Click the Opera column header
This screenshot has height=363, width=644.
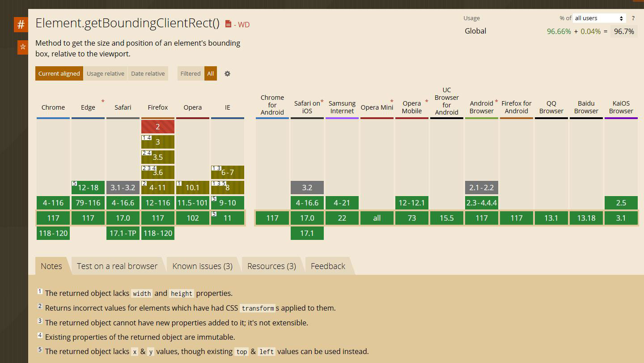(x=193, y=107)
